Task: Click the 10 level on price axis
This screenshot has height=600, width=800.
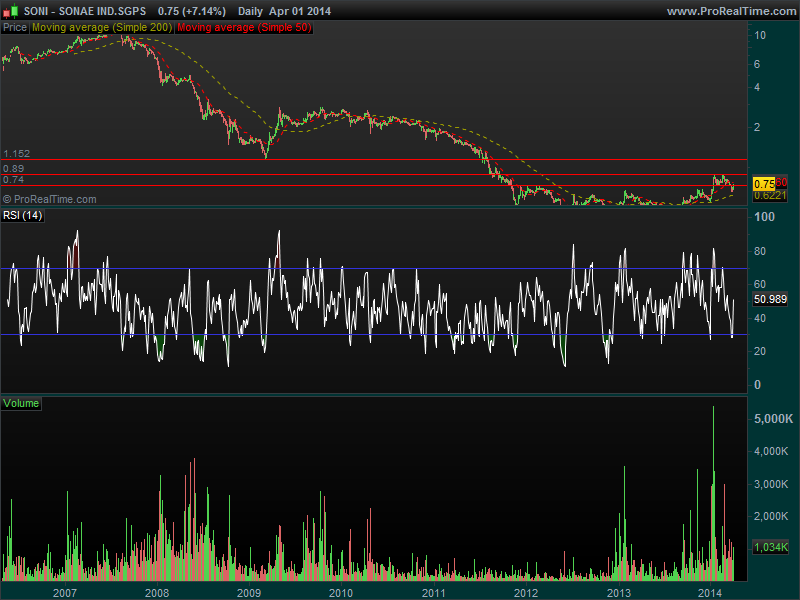Action: (760, 35)
